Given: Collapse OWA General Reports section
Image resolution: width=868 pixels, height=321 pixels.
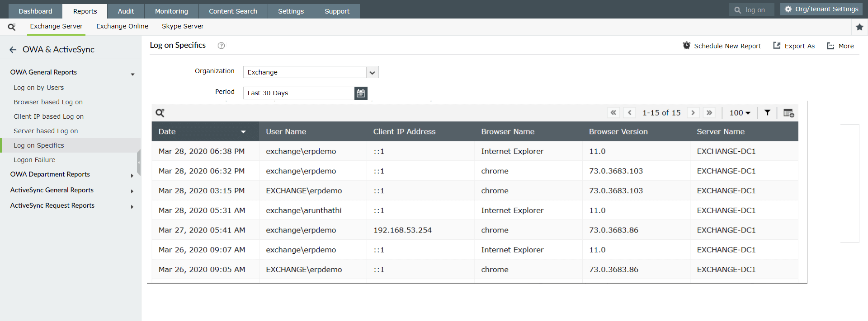Looking at the screenshot, I should point(132,74).
